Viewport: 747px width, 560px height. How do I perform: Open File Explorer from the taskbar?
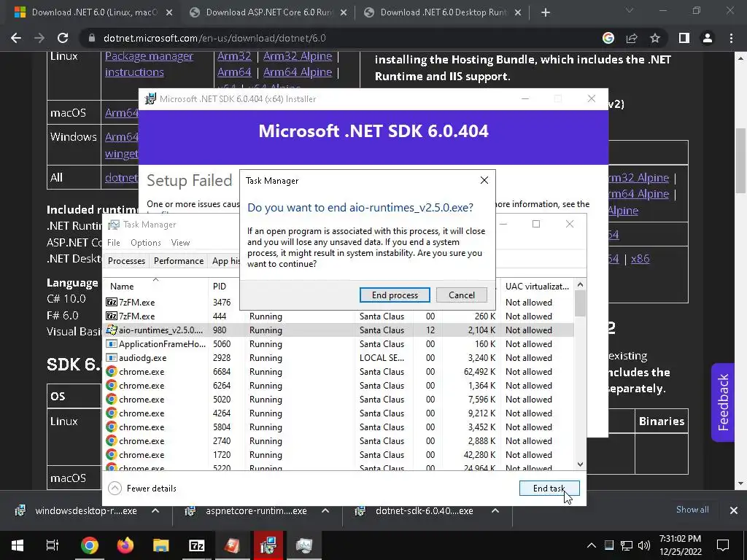(161, 545)
